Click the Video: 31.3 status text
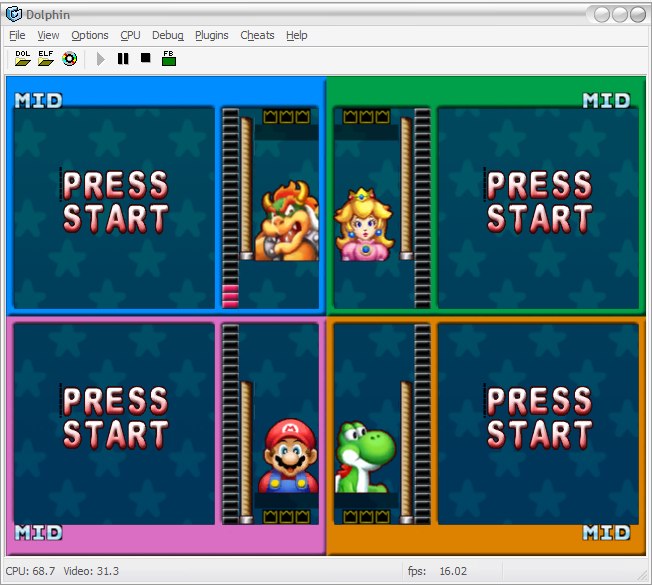Viewport: 652px width, 585px height. 91,571
